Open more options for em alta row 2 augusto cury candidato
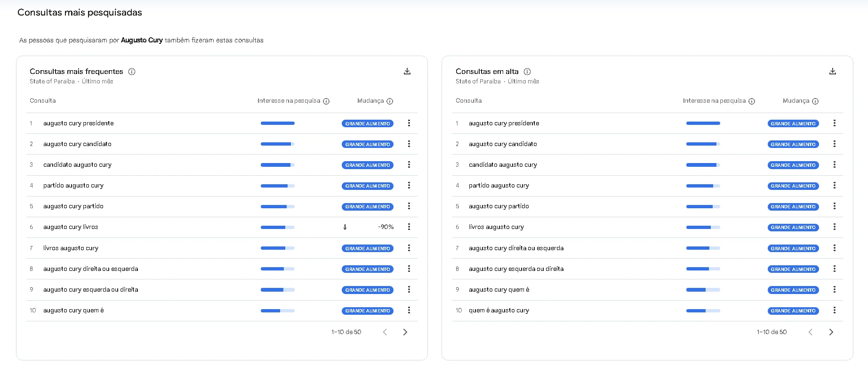Viewport: 868px width, 368px height. click(x=835, y=144)
